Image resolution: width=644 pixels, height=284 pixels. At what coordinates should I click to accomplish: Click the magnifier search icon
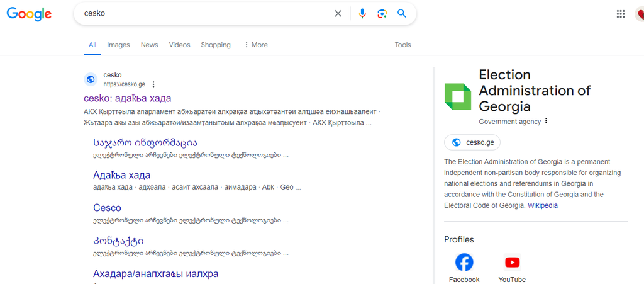[x=402, y=14]
